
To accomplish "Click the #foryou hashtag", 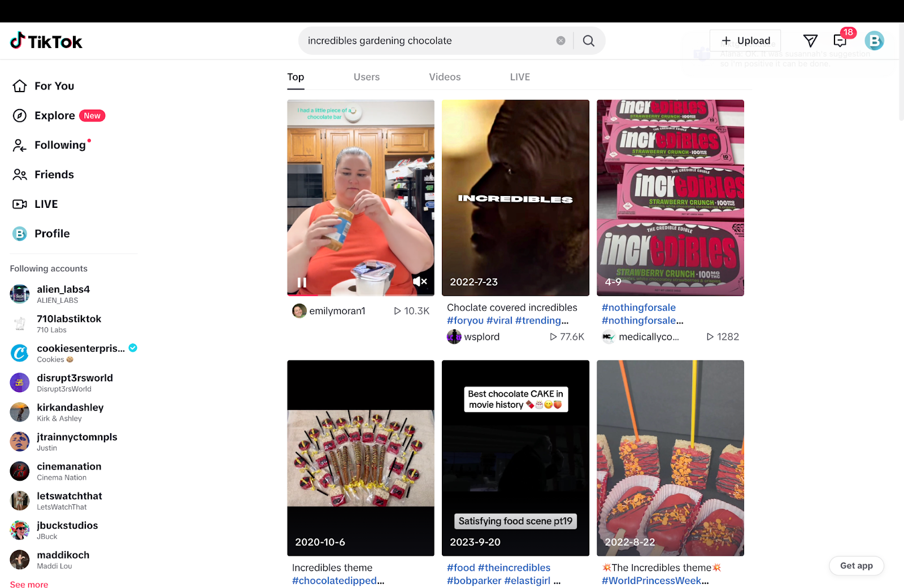I will 466,320.
